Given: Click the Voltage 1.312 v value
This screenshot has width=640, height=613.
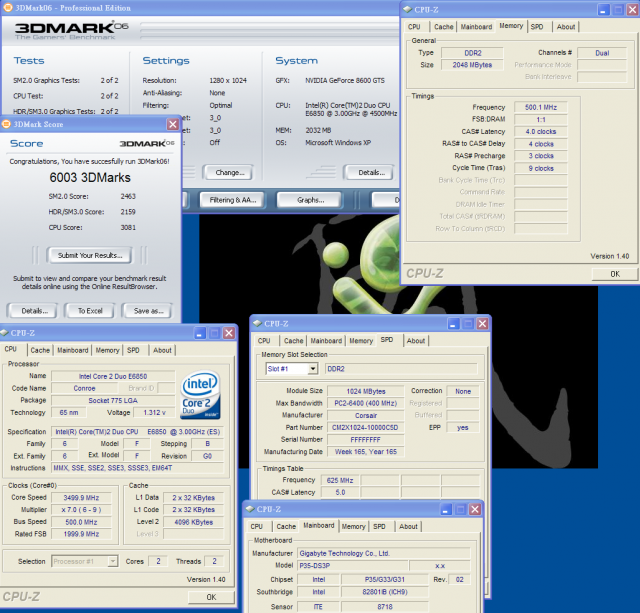Looking at the screenshot, I should (x=154, y=413).
